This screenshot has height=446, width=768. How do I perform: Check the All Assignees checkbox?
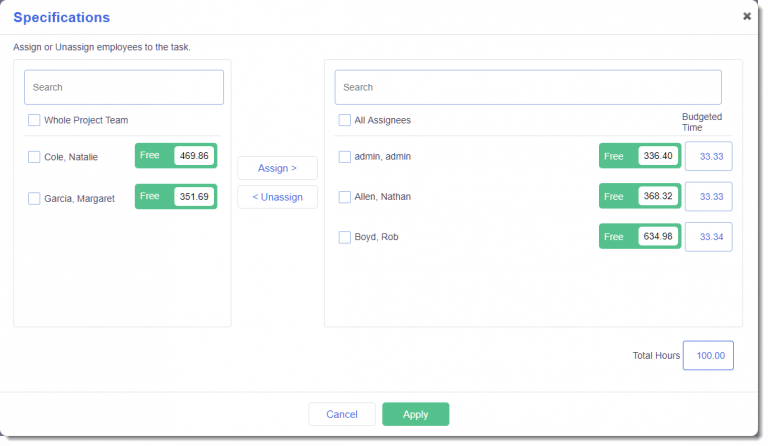344,120
